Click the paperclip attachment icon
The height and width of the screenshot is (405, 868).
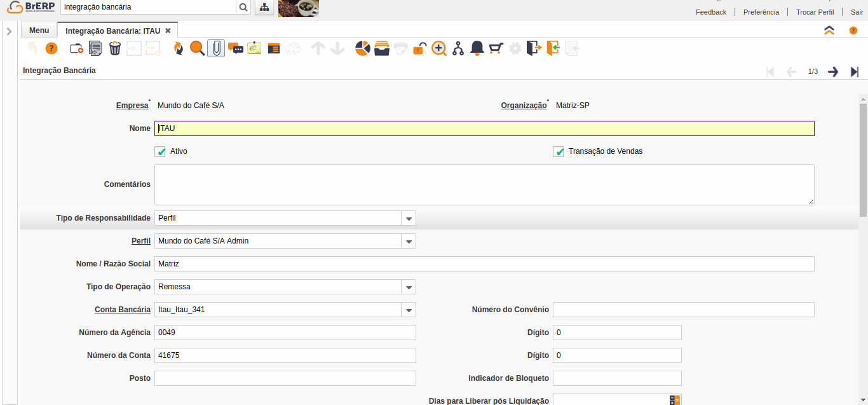click(216, 48)
